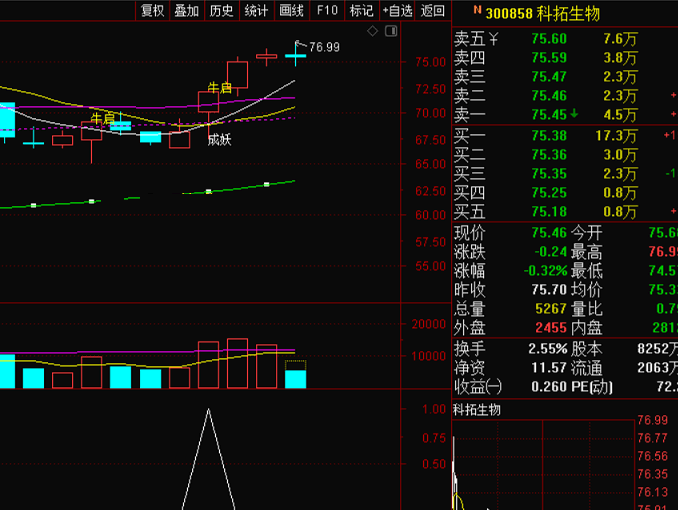Add the stock via +自选
The width and height of the screenshot is (678, 510).
click(x=397, y=10)
